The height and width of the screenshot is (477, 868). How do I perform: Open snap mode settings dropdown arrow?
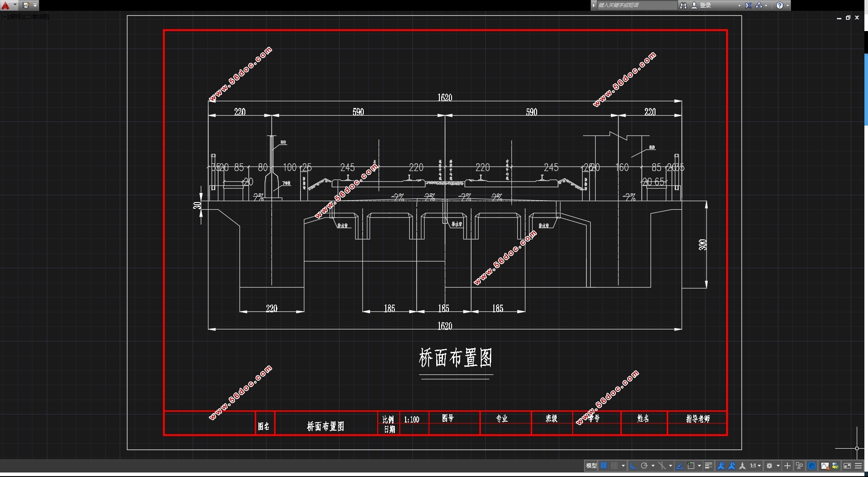[x=623, y=466]
